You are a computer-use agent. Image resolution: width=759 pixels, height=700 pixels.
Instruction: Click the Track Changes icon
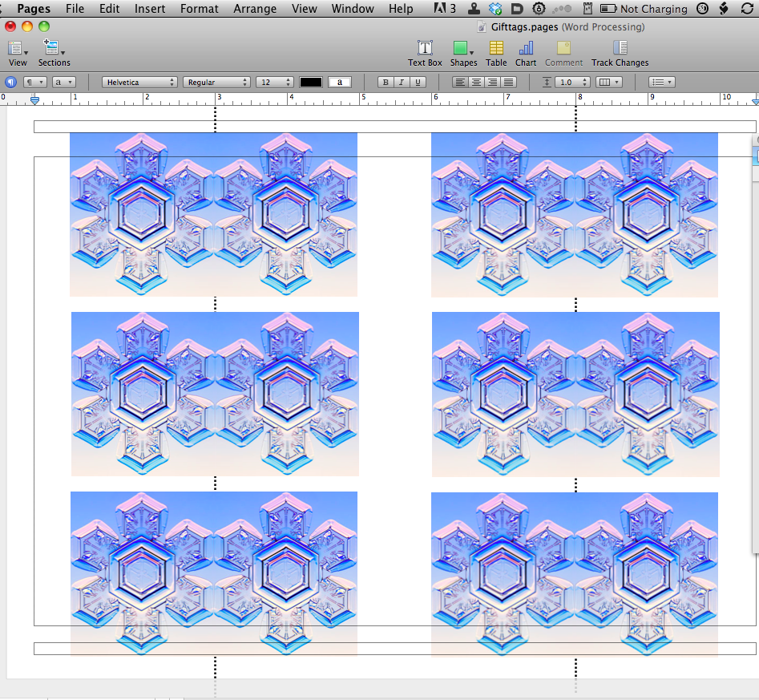coord(620,47)
